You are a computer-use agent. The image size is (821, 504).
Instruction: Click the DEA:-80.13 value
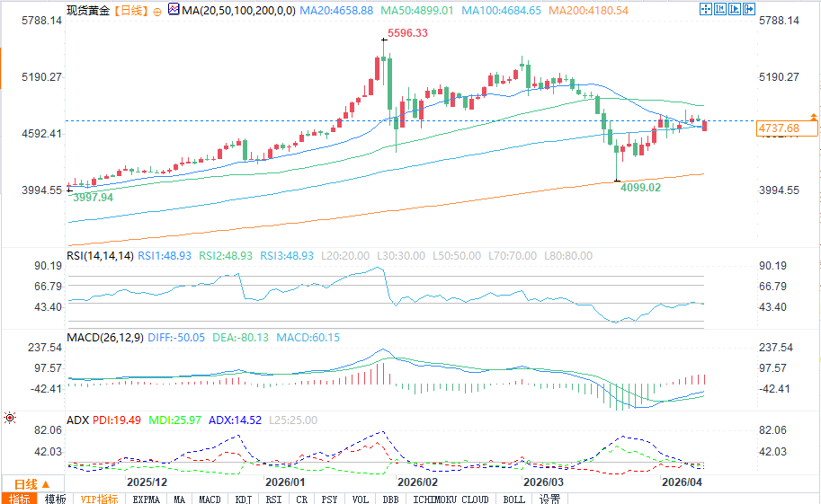(x=240, y=338)
